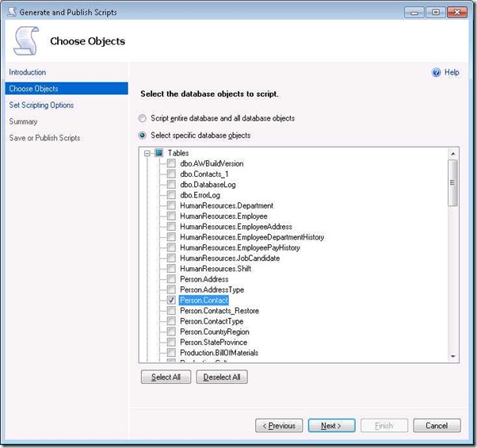Click the object list scrollbar thumb
Viewport: 477px width, 448px height.
click(x=453, y=182)
